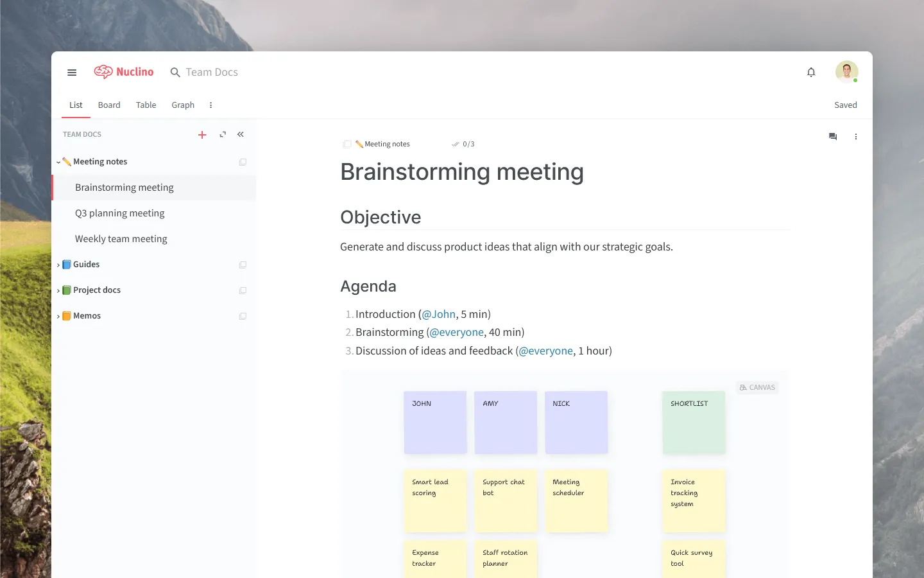Switch to the Board view tab
924x578 pixels.
(109, 105)
